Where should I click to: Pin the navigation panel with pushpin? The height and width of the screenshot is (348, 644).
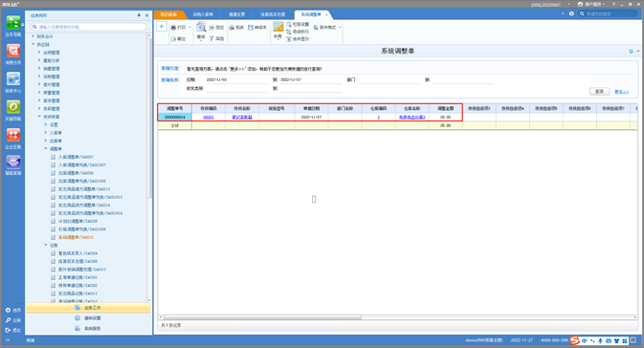pos(139,15)
